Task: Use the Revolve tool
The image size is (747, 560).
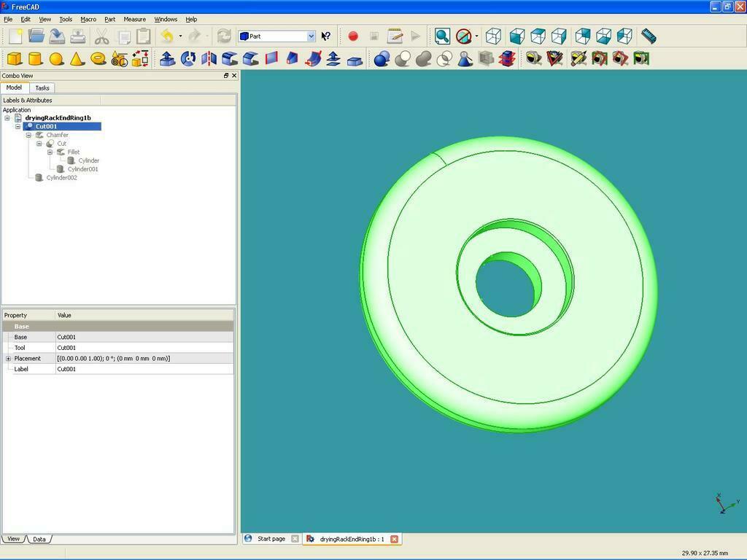Action: click(188, 58)
